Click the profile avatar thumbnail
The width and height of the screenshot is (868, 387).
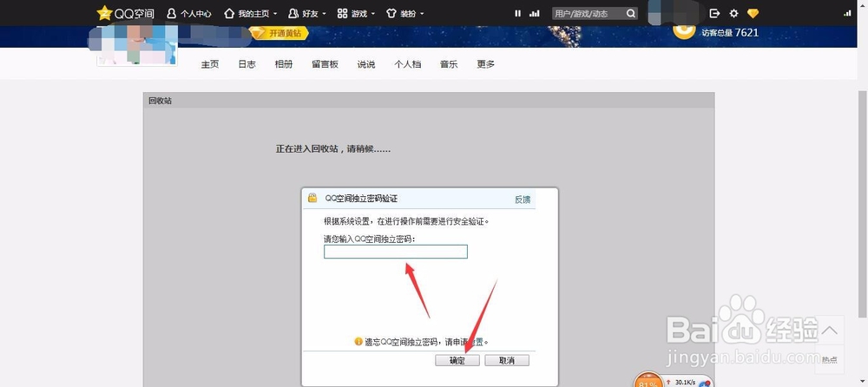click(x=137, y=44)
